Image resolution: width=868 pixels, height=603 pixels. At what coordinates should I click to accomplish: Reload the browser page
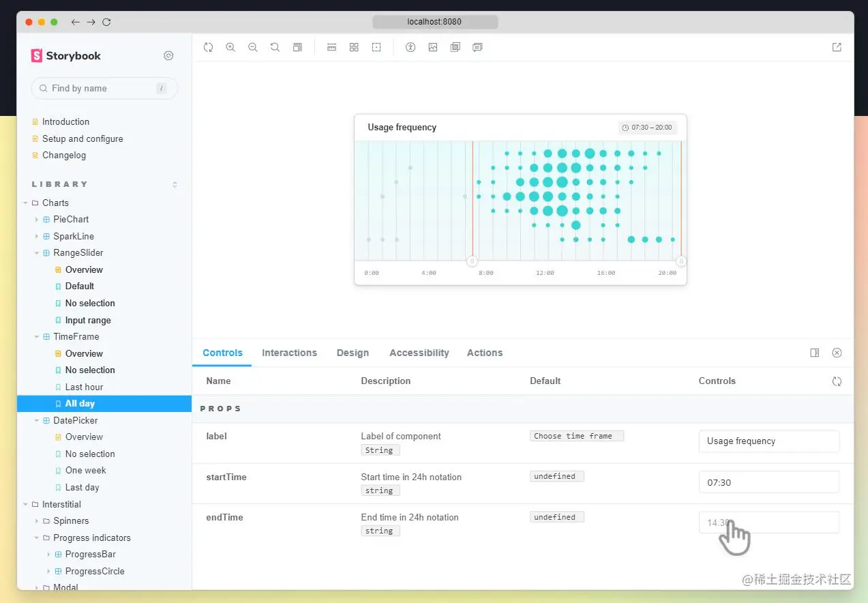pos(106,22)
